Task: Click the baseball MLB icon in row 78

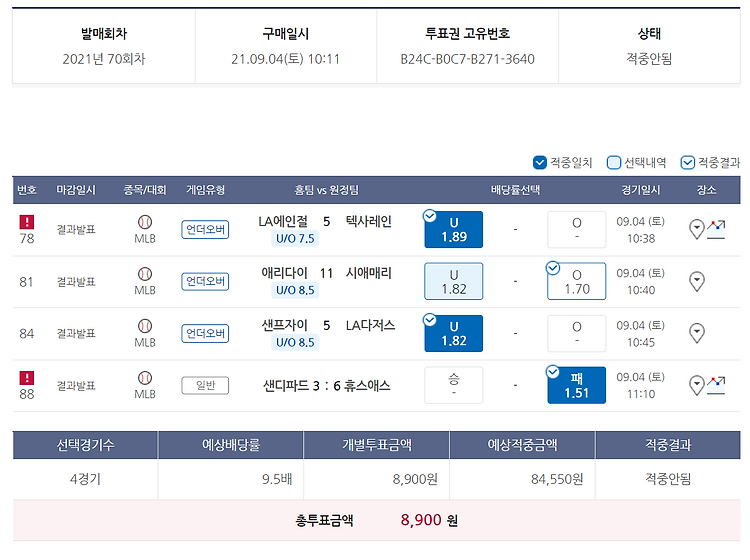Action: (x=145, y=222)
